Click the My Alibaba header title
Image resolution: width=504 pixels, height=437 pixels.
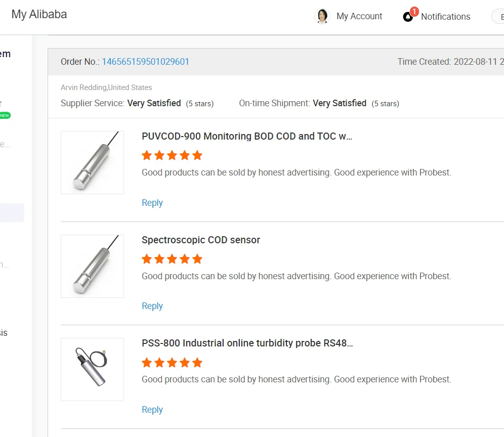pos(39,14)
